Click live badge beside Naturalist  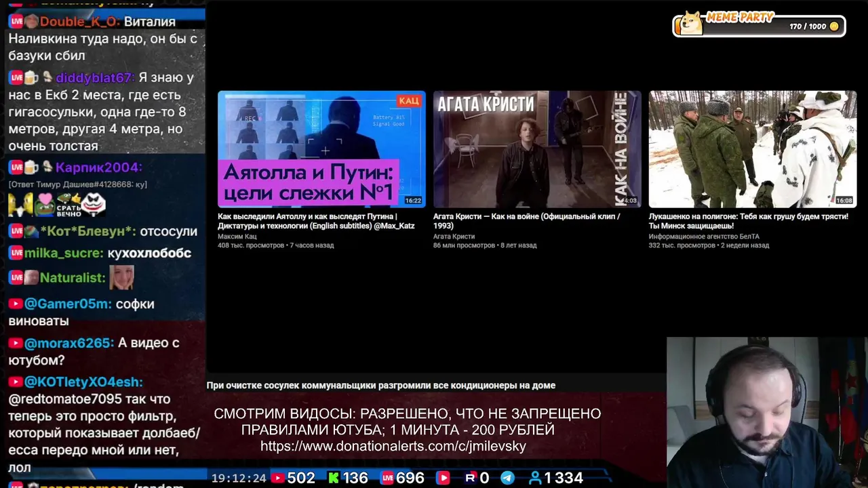[16, 278]
